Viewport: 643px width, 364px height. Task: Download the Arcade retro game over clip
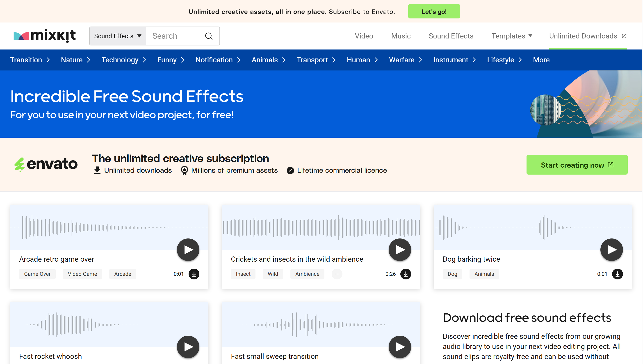click(194, 274)
